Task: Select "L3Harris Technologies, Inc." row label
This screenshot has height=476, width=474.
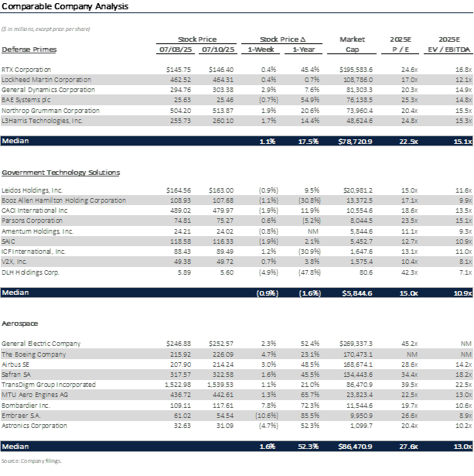Action: click(43, 121)
